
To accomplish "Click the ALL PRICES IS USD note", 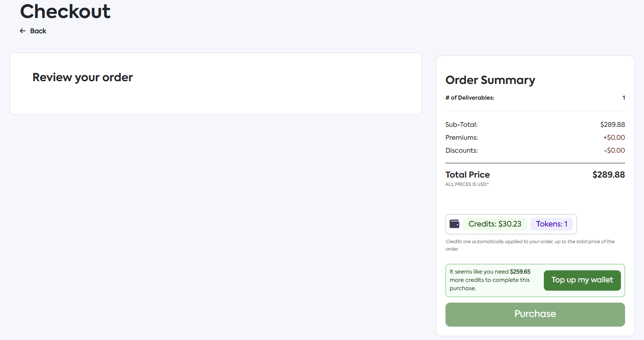I will (467, 185).
